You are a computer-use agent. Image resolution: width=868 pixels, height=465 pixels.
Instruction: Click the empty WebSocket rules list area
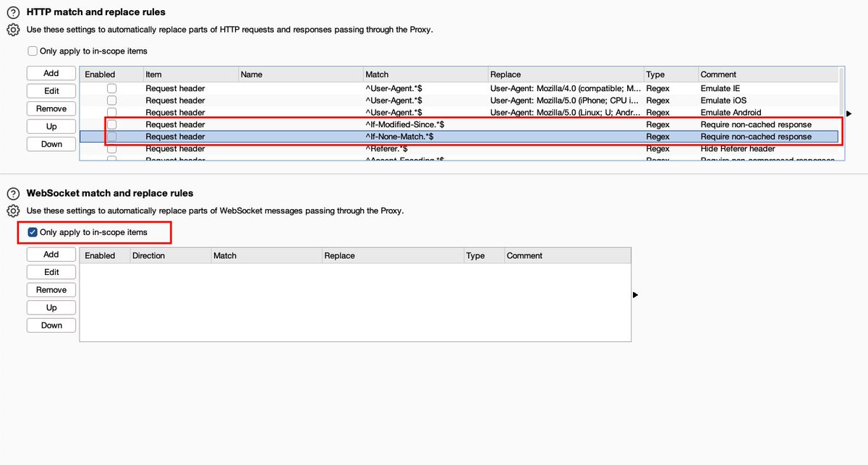coord(355,302)
